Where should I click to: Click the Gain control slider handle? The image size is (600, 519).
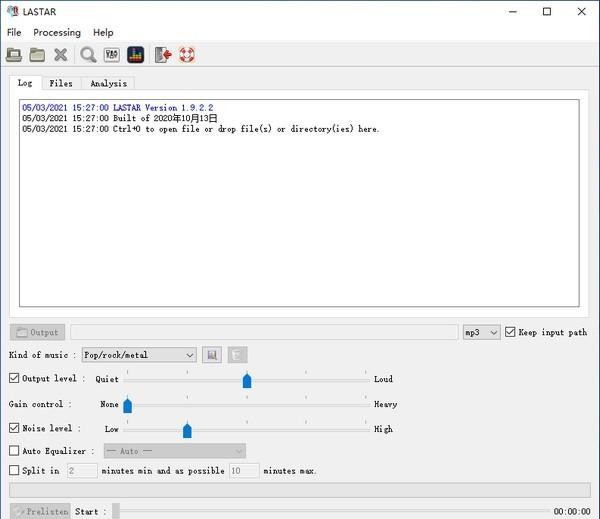pos(127,405)
